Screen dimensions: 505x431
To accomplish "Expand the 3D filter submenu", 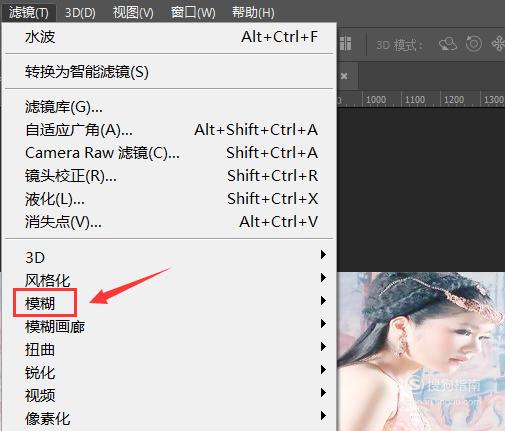I will pyautogui.click(x=169, y=257).
